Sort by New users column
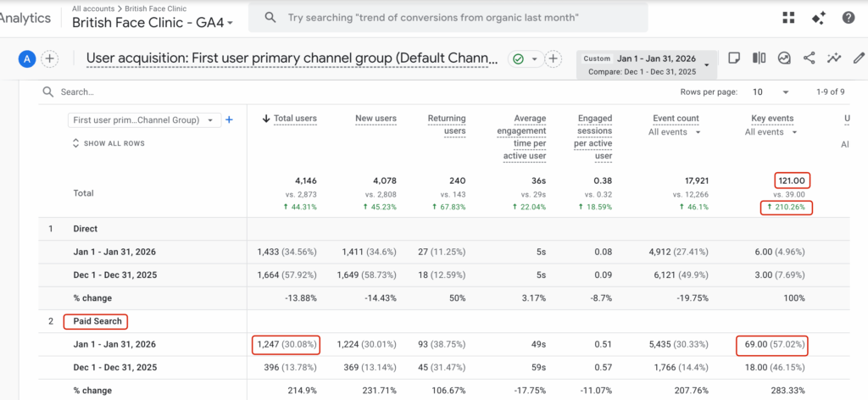This screenshot has height=400, width=868. pos(376,118)
